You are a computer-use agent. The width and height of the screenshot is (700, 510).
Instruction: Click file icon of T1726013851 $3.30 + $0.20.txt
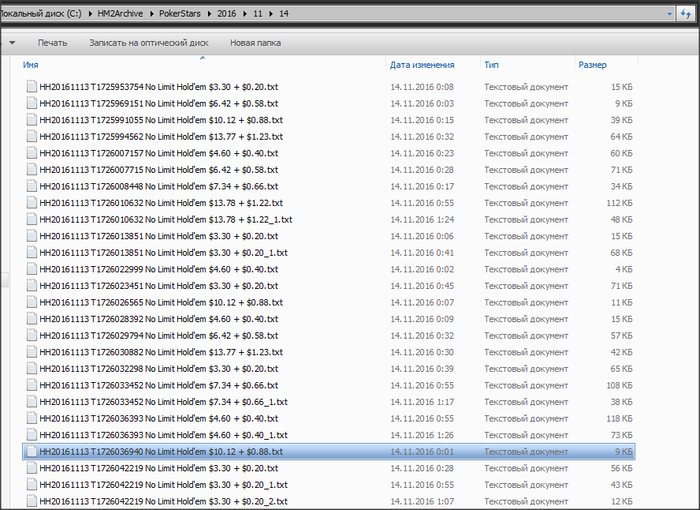[31, 236]
